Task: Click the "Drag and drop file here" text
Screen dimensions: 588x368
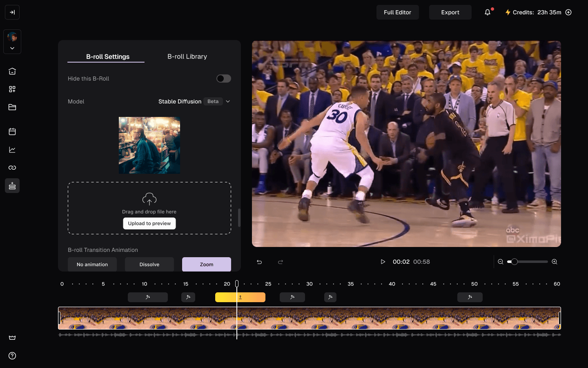Action: click(x=149, y=212)
